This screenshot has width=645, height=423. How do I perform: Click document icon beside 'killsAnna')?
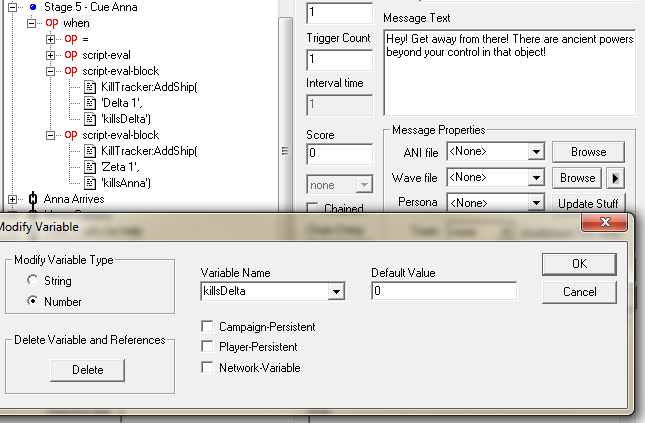(x=90, y=184)
